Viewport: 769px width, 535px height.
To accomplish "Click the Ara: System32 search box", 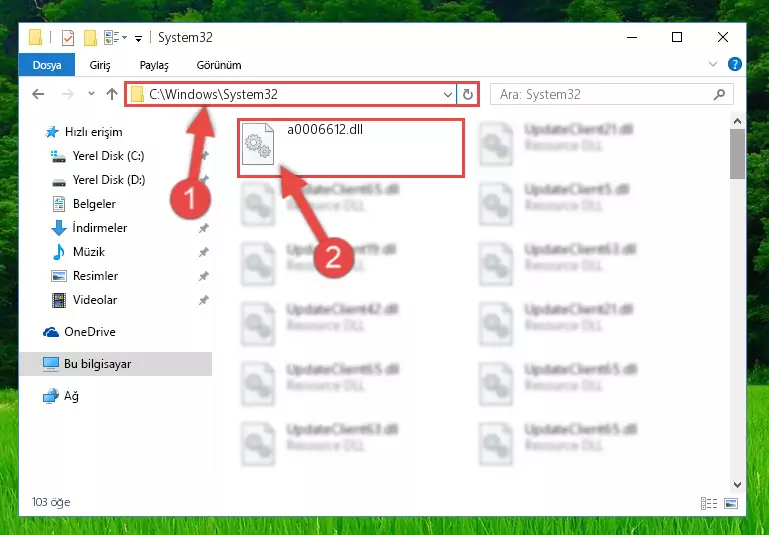I will point(612,94).
